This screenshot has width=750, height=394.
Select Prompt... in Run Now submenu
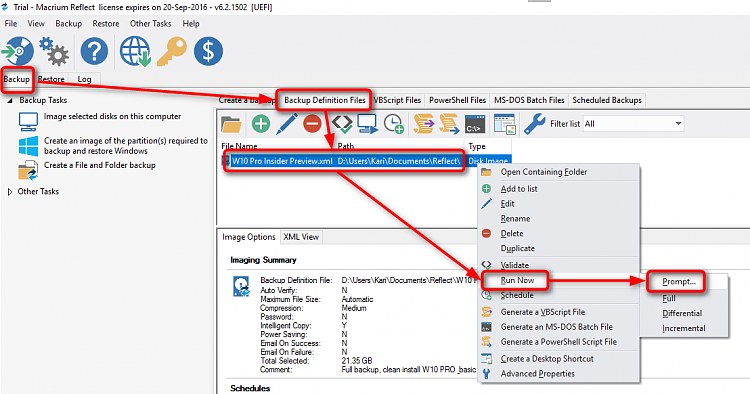point(684,282)
